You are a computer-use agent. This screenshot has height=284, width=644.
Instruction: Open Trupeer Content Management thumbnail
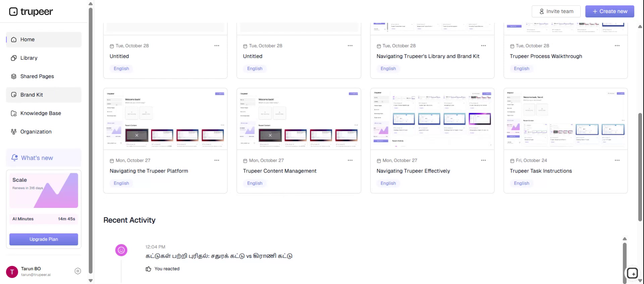tap(299, 119)
